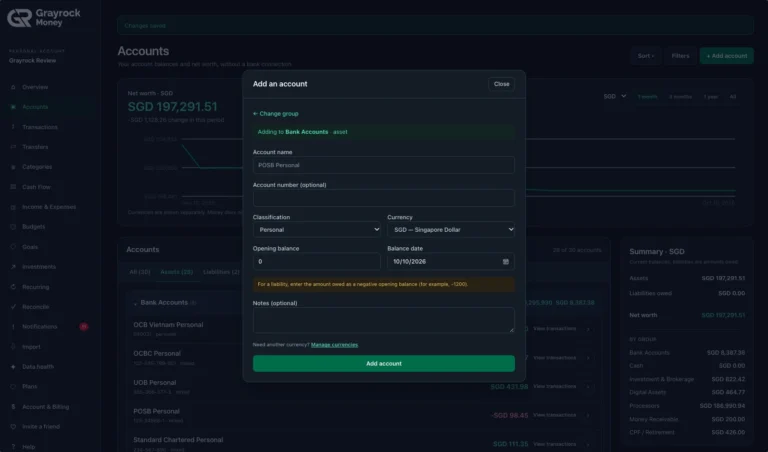Open the Sort dropdown
768x452 pixels.
coord(646,56)
